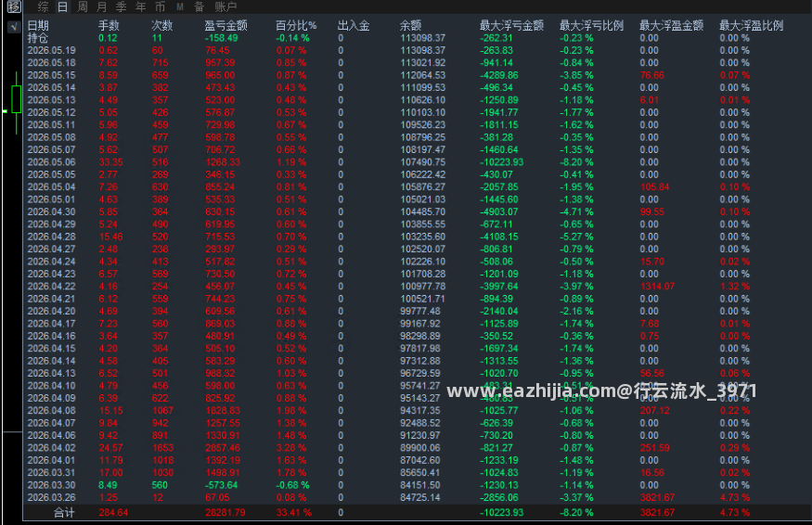This screenshot has height=525, width=812.
Task: Select the 年 yearly tab
Action: (140, 6)
